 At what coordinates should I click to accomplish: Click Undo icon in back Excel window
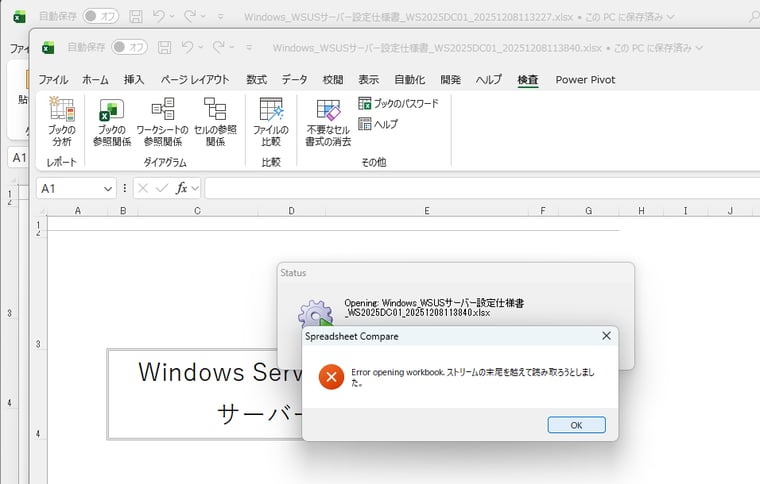point(158,16)
